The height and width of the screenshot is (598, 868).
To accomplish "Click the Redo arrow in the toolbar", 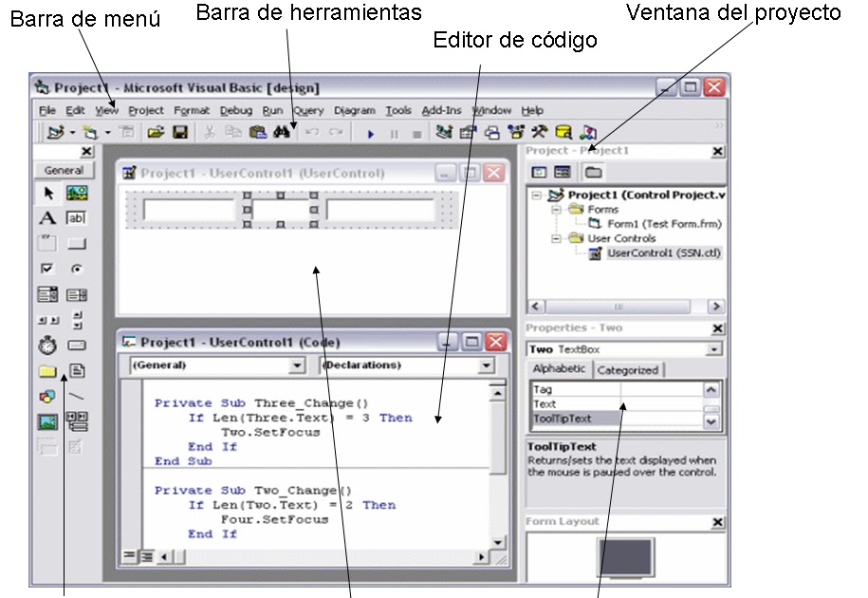I will tap(336, 132).
